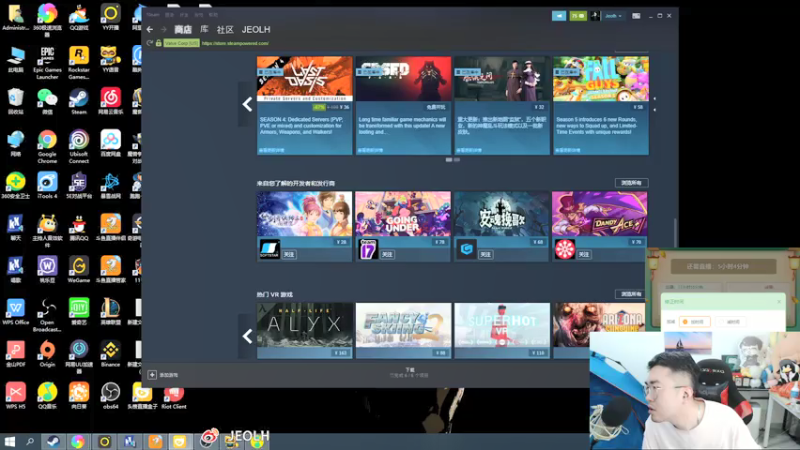800x450 pixels.
Task: Switch to the 库 library tab
Action: coord(204,30)
